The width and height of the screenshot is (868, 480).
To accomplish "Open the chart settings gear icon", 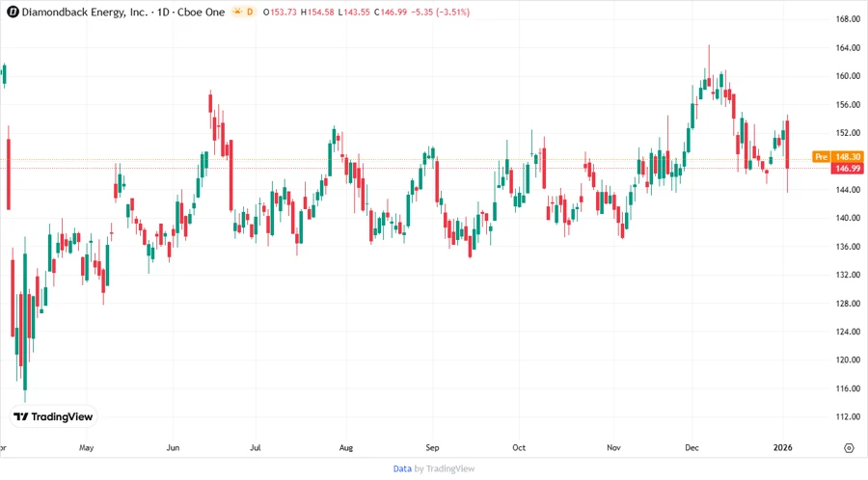I will point(849,448).
